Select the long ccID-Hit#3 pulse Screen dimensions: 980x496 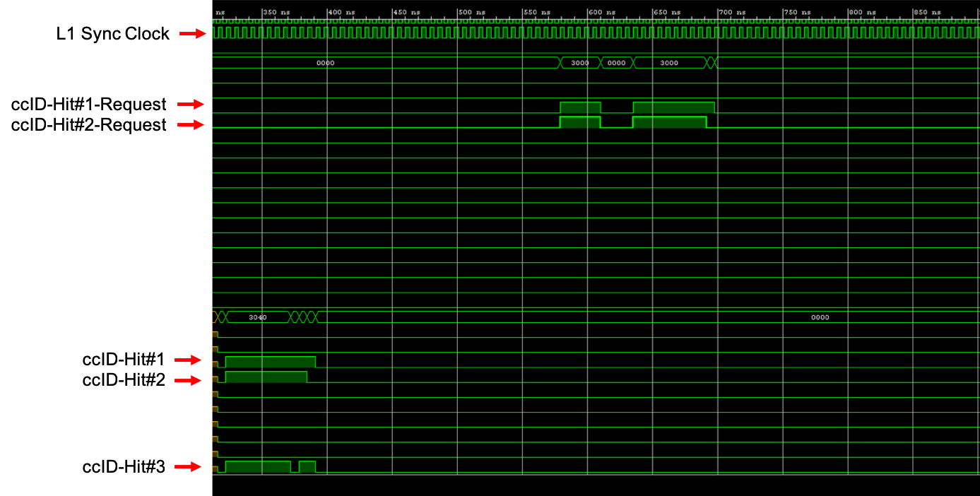(258, 466)
